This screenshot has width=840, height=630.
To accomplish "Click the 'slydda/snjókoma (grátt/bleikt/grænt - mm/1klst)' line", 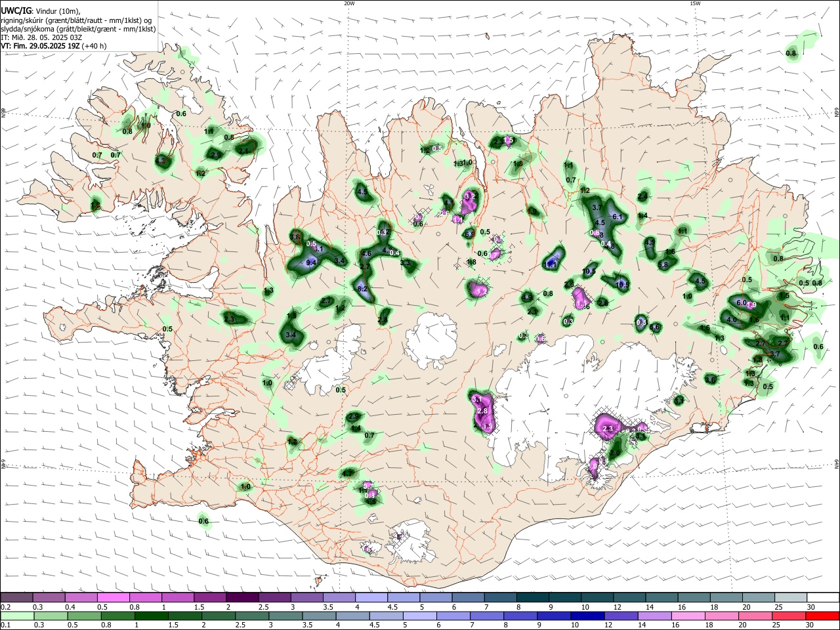I will [78, 29].
